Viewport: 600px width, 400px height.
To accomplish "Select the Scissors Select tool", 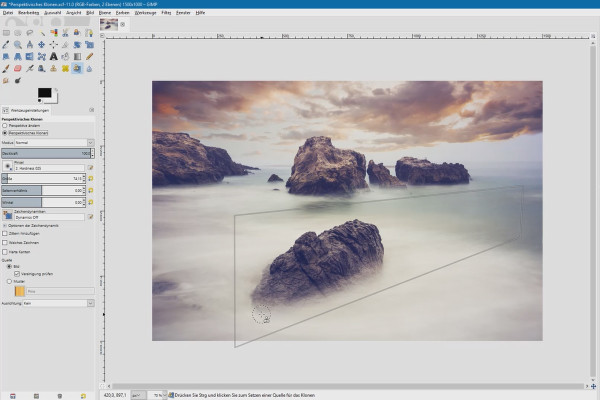I will click(65, 33).
